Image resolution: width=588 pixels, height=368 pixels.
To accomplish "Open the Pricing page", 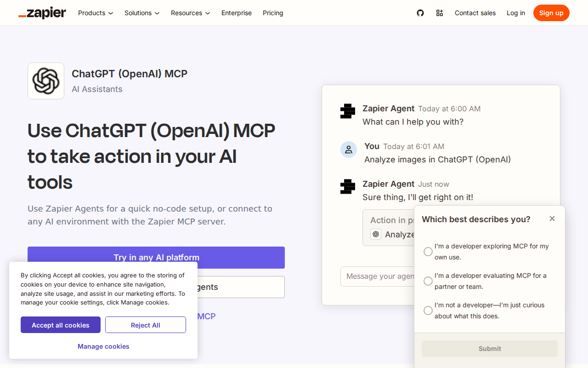I will click(x=273, y=13).
